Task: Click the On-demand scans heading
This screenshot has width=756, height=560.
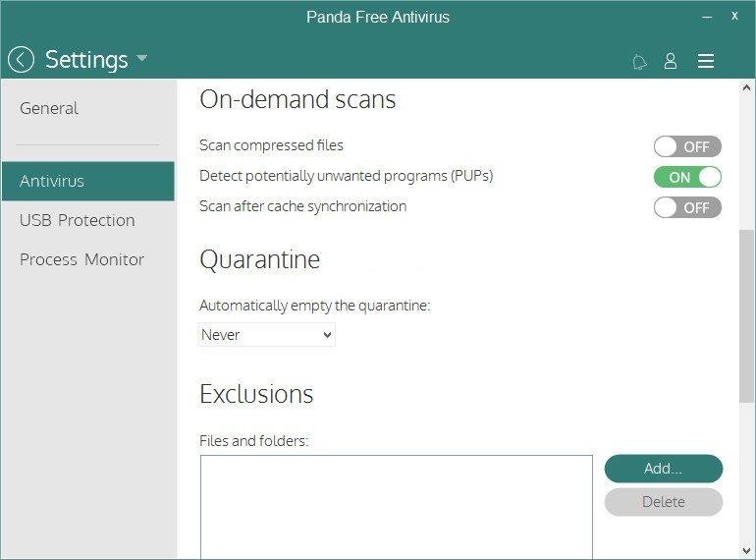Action: [297, 99]
